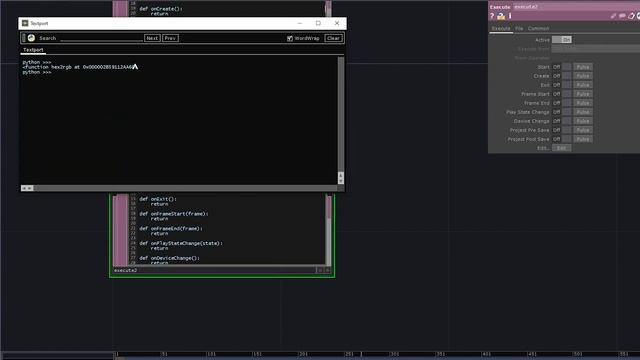Image resolution: width=640 pixels, height=360 pixels.
Task: Click the execute2 node viewer scrollbar
Action: click(x=328, y=230)
